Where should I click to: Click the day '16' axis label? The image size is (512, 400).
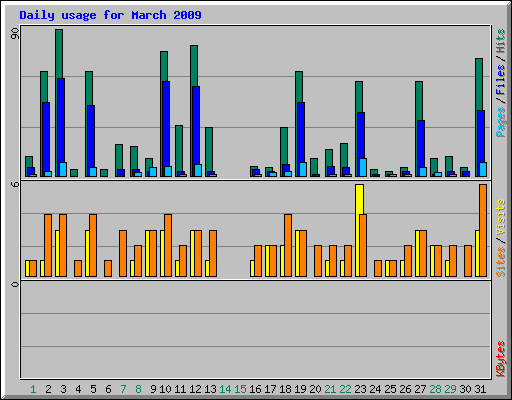[255, 389]
